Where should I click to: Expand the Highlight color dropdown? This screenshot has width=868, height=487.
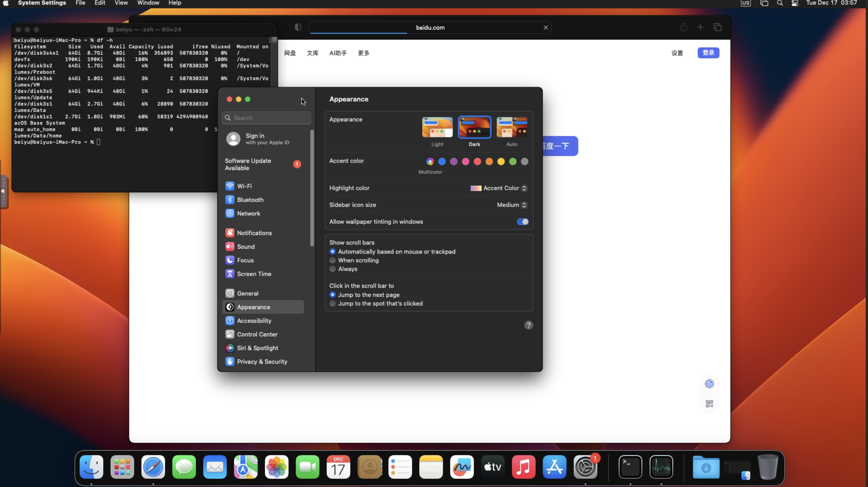point(499,188)
